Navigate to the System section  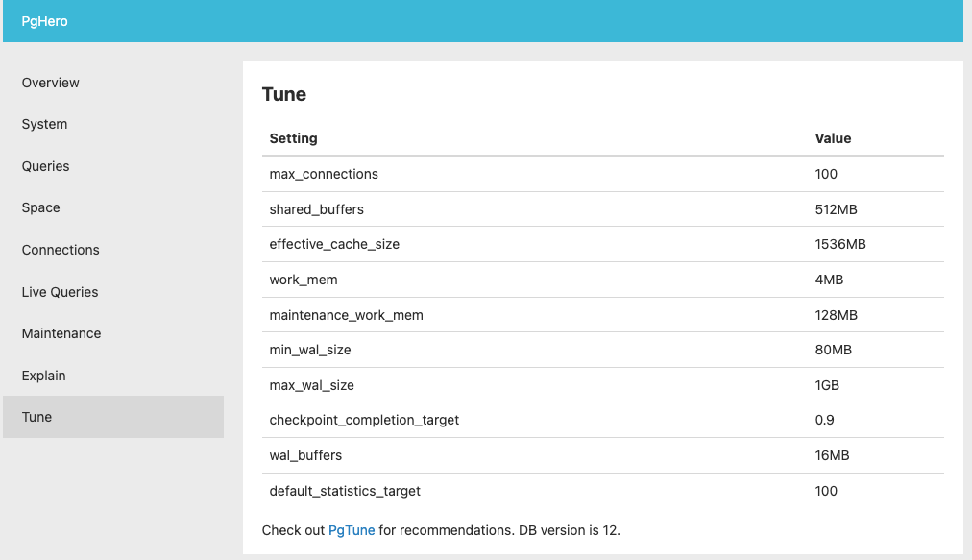pos(44,124)
